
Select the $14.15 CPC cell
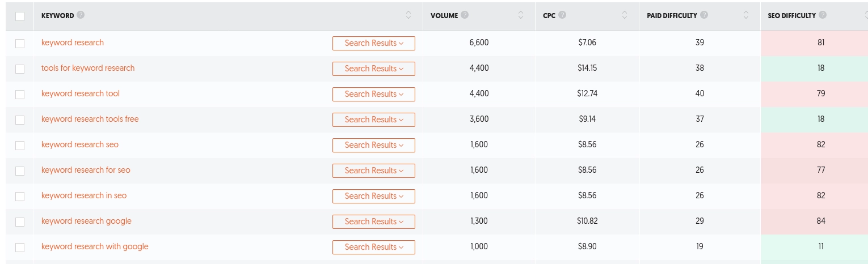(x=587, y=68)
